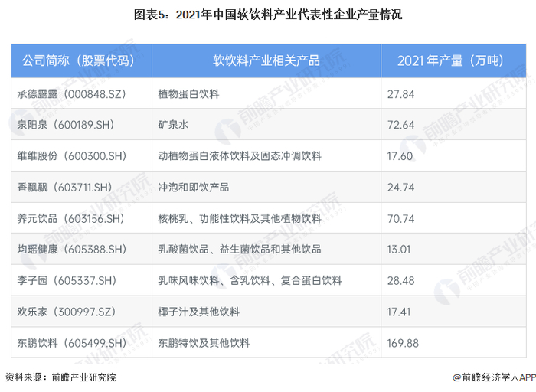Click the source note 资料来源：前瞻产业研究院
The height and width of the screenshot is (392, 536).
[x=60, y=377]
